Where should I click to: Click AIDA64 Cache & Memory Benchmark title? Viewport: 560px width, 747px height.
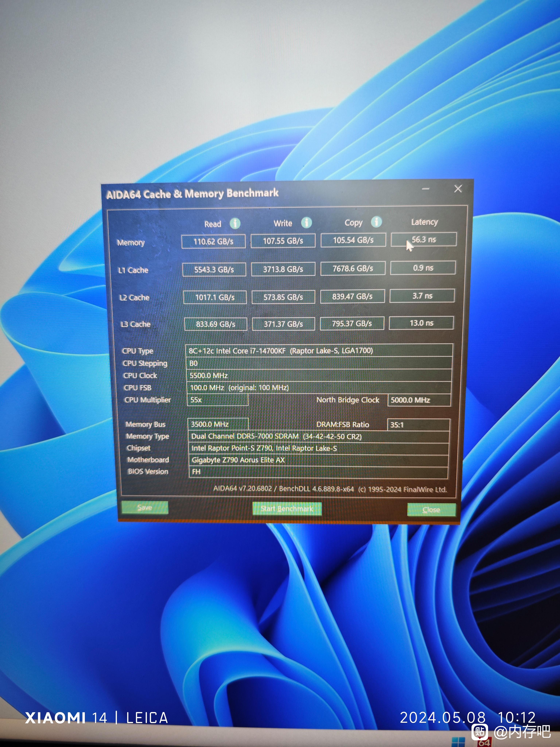point(192,194)
